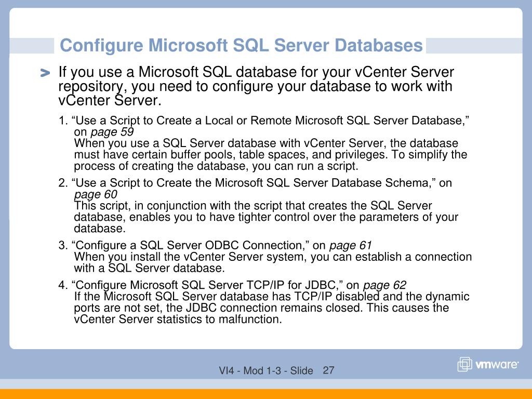Screen dimensions: 532x399
Task: Click slide number 27 in footer
Action: tap(328, 370)
